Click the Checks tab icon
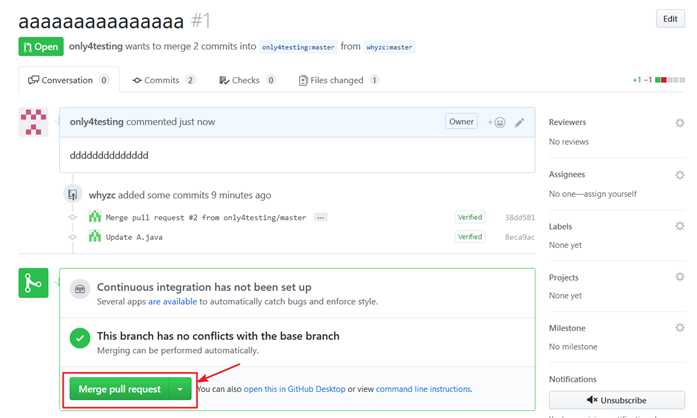697x418 pixels. (224, 80)
